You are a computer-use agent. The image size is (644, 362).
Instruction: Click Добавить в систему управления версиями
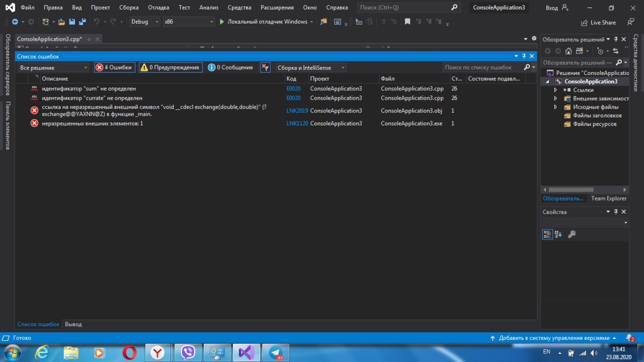[x=554, y=338]
